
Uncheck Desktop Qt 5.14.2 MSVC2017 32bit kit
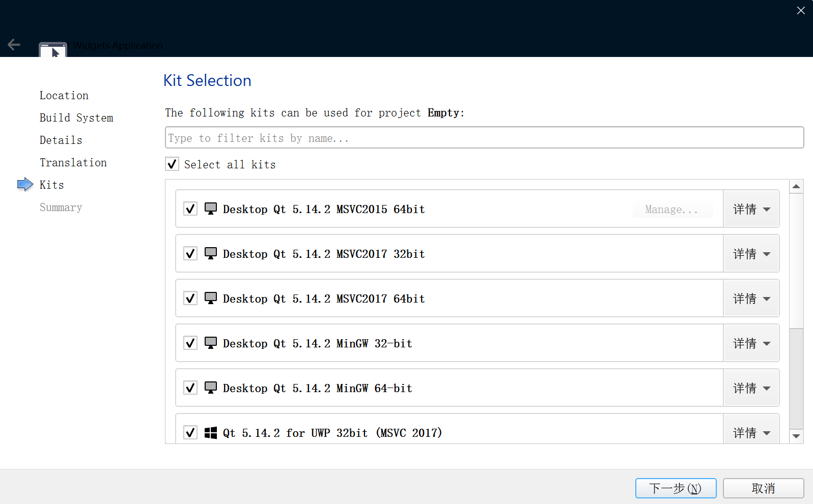pyautogui.click(x=190, y=253)
